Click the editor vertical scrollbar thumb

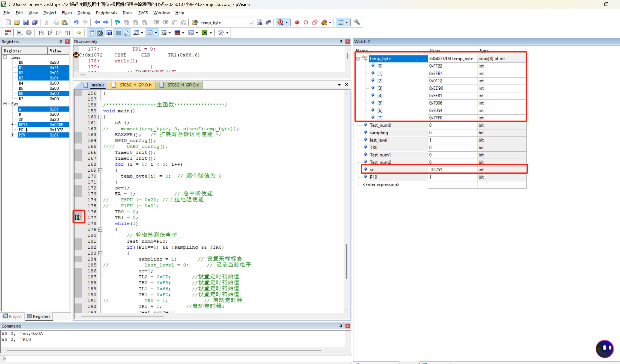point(346,261)
